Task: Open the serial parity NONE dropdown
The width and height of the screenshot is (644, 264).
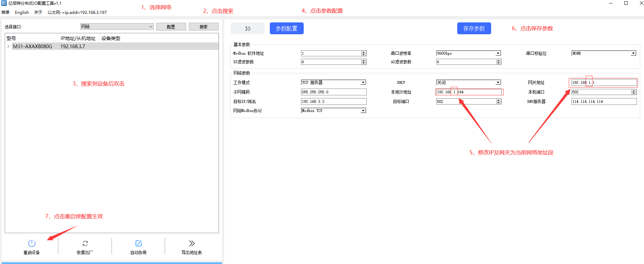Action: point(633,53)
